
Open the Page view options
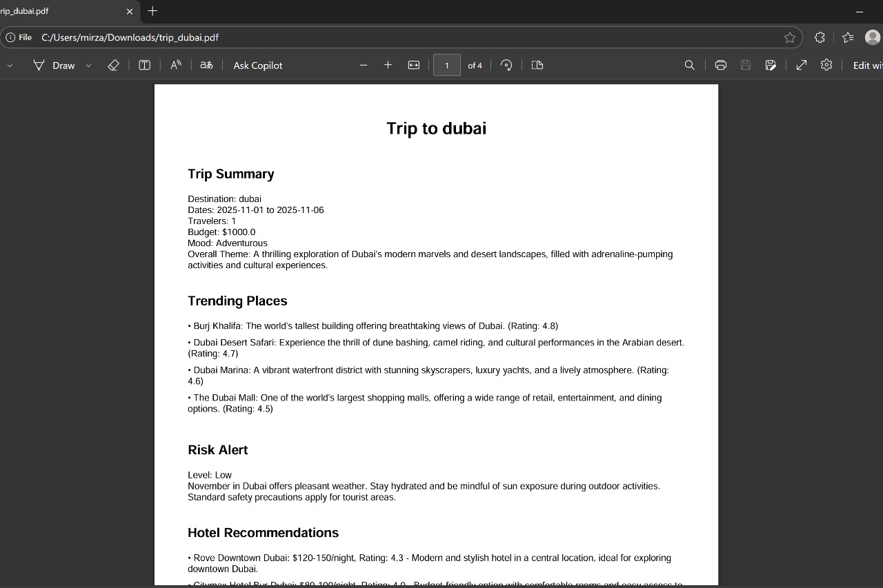537,65
